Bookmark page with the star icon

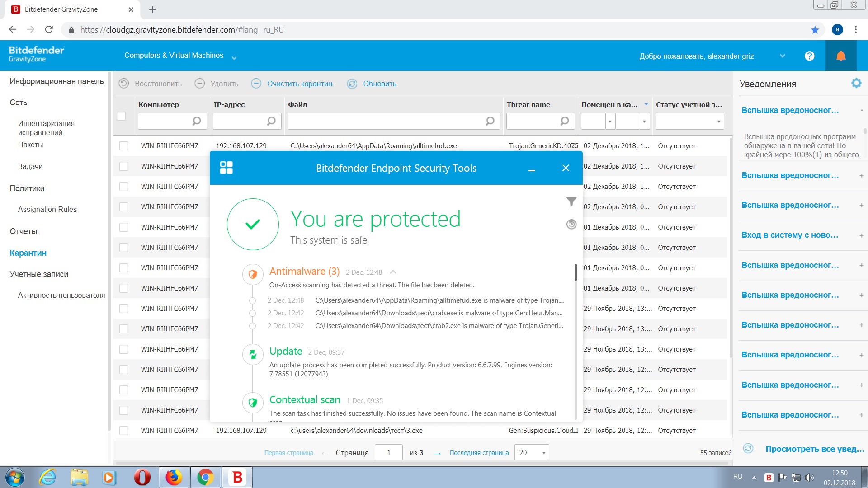coord(815,30)
